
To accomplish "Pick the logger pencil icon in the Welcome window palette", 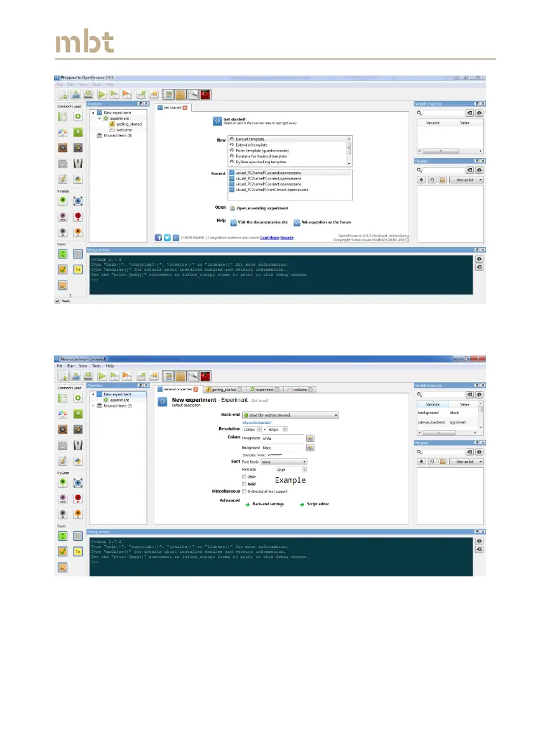I will tap(63, 179).
